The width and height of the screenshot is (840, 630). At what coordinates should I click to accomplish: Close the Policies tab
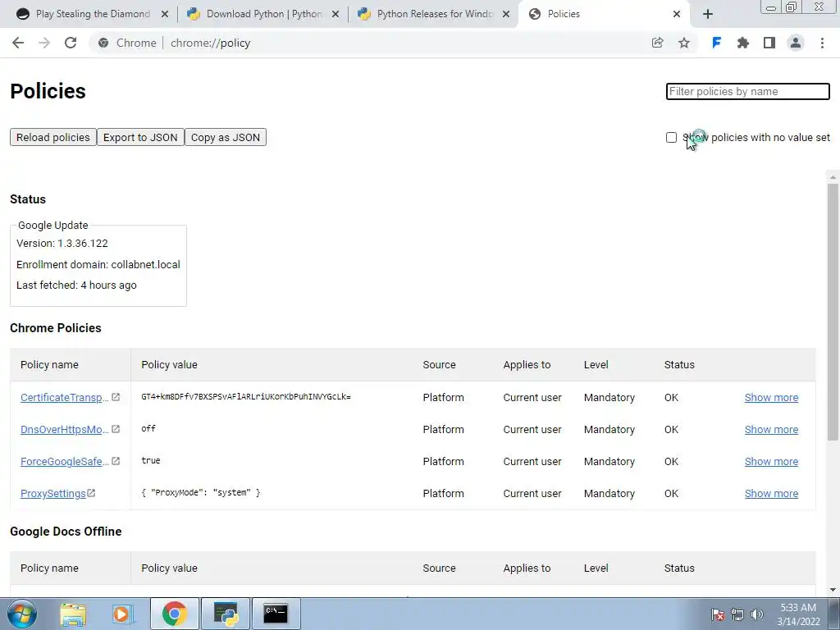pos(677,15)
